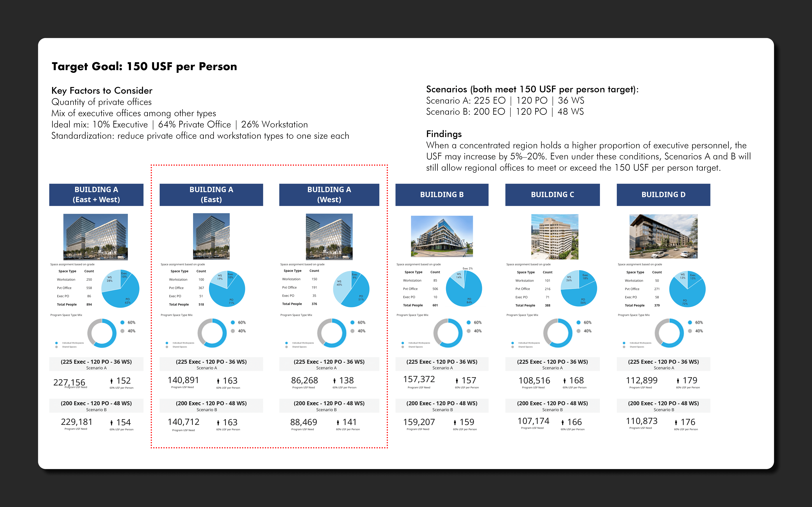This screenshot has width=812, height=507.
Task: Click blue 60% legend dot in Building A (East)
Action: pos(233,323)
